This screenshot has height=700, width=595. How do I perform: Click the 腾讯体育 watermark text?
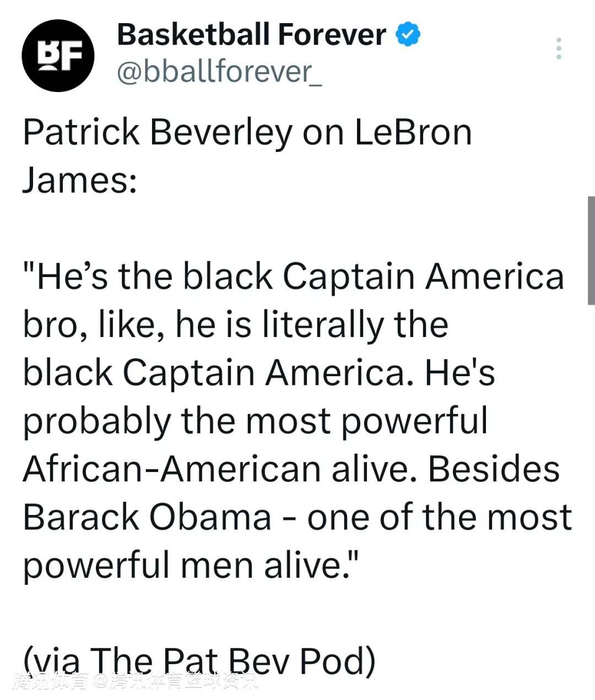pyautogui.click(x=51, y=681)
